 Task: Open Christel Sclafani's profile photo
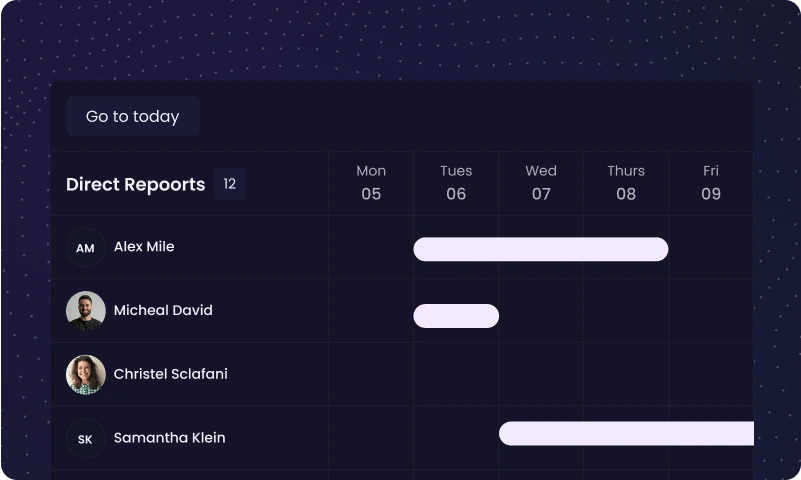85,375
